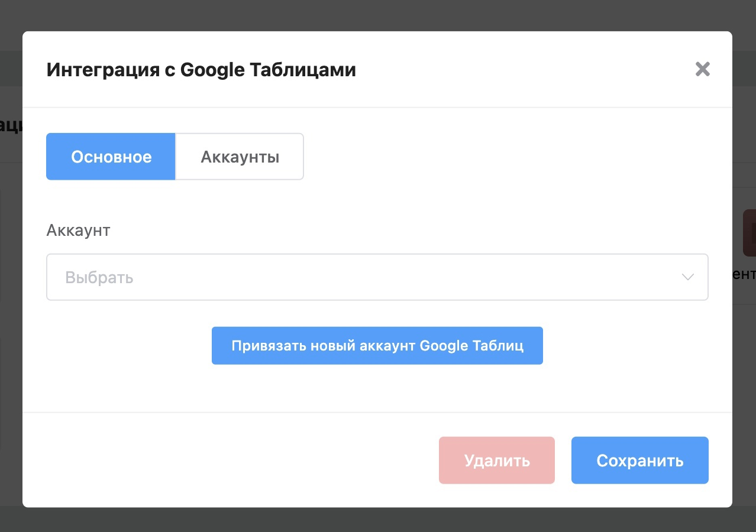Viewport: 756px width, 532px height.
Task: Click the chevron arrow in account selector
Action: click(x=687, y=277)
